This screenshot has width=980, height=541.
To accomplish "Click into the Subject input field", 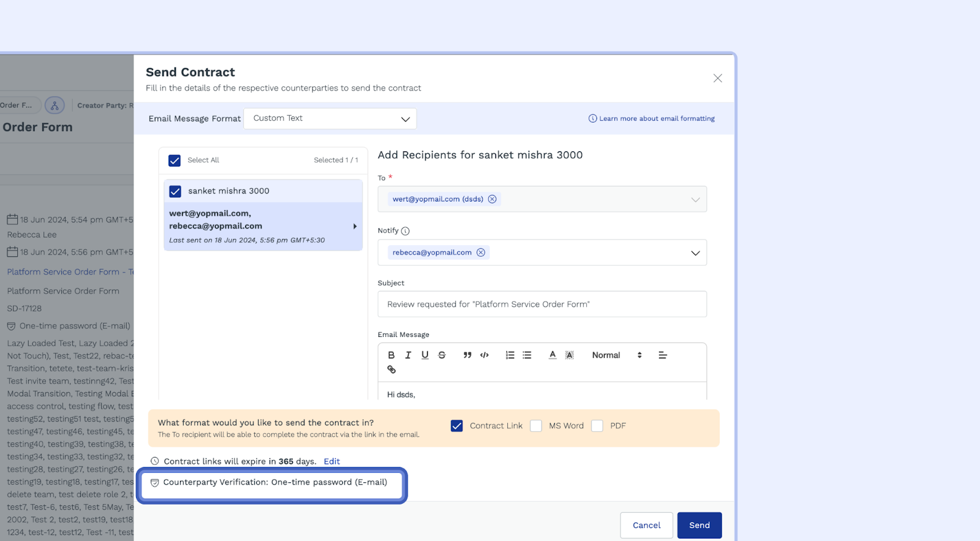I will (x=541, y=305).
